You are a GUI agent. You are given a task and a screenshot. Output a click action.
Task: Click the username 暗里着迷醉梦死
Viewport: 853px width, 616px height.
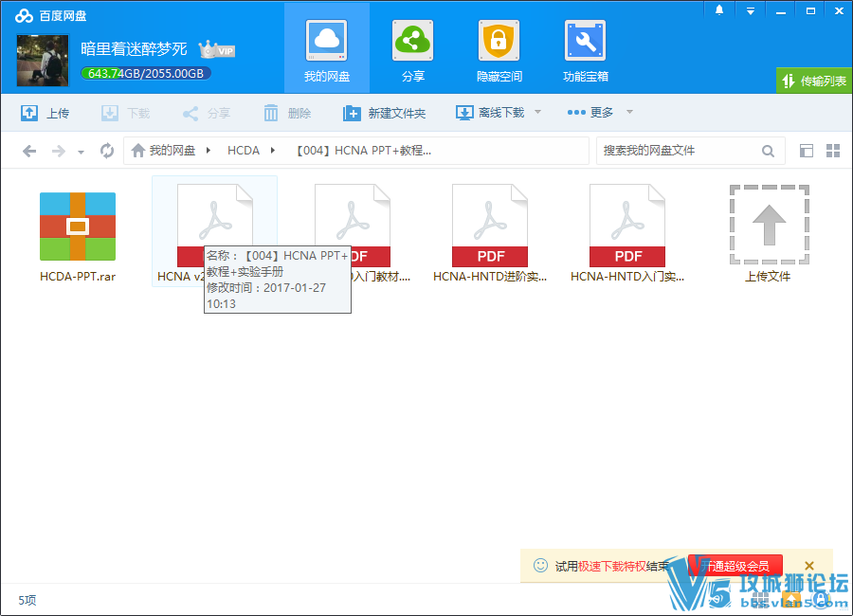134,49
